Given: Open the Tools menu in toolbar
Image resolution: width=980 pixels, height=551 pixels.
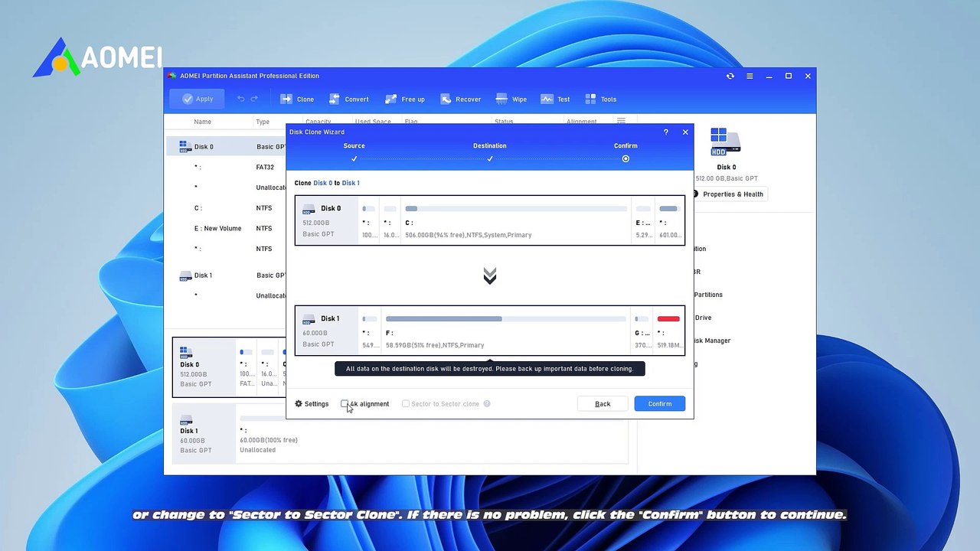Looking at the screenshot, I should click(600, 99).
